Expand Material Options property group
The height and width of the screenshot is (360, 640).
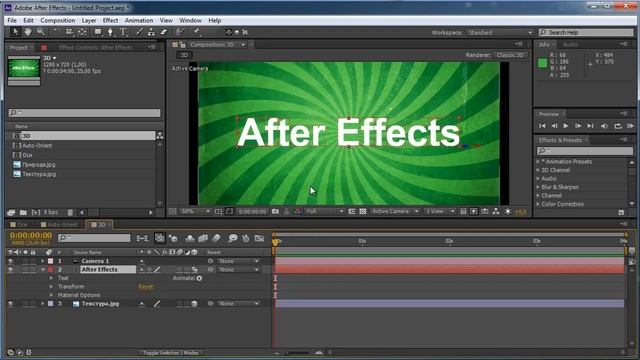[51, 295]
